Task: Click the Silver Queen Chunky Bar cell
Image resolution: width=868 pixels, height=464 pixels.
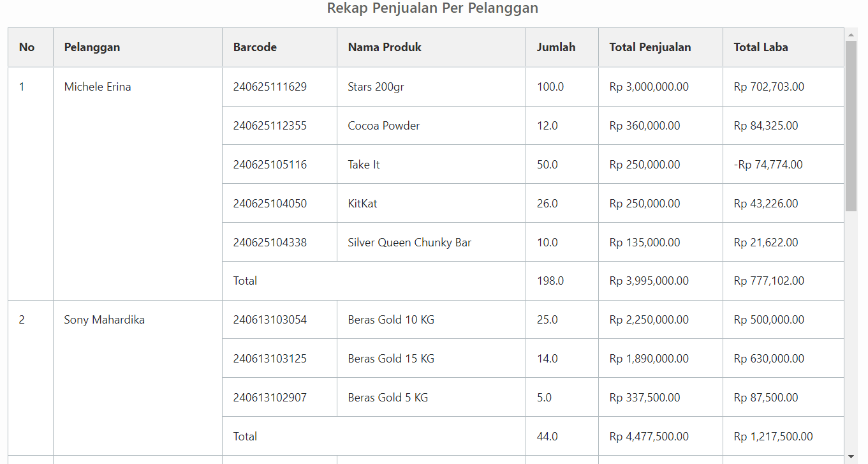Action: (409, 243)
